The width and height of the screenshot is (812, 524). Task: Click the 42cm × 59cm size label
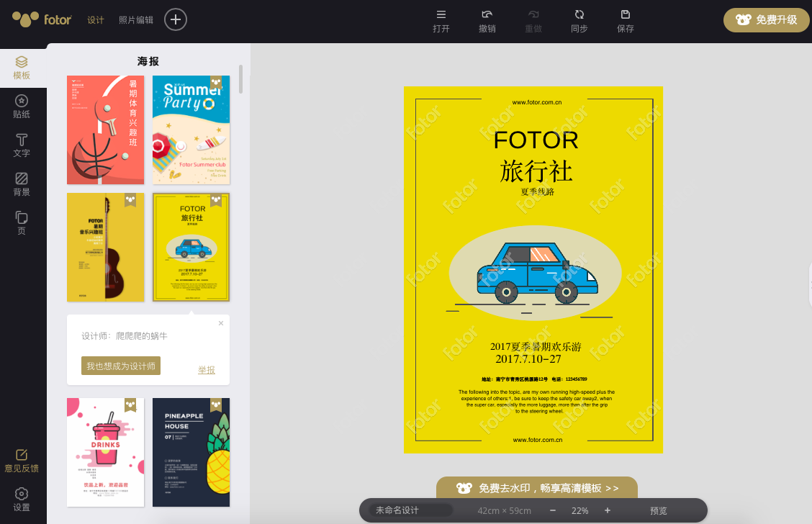(x=505, y=510)
